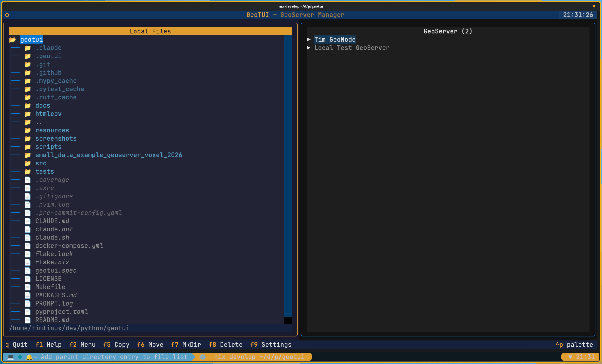The image size is (602, 364).
Task: Click the circle icon in the GeoTUI header
Action: tap(7, 15)
